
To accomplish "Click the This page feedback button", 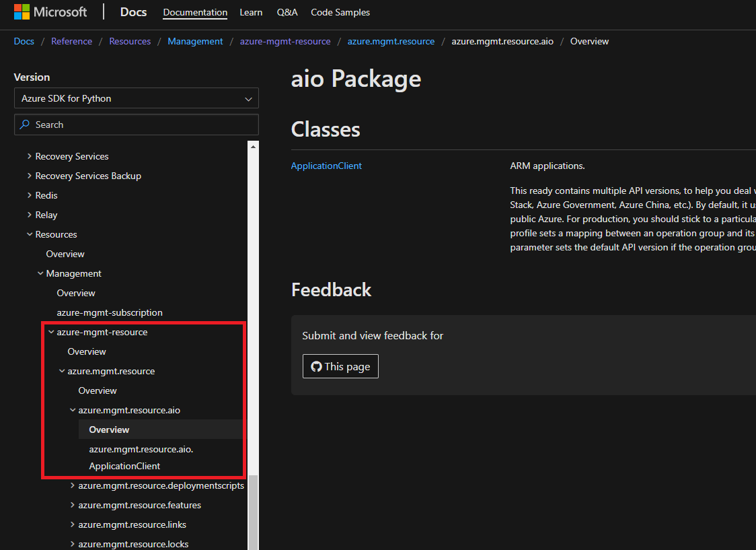I will point(340,367).
